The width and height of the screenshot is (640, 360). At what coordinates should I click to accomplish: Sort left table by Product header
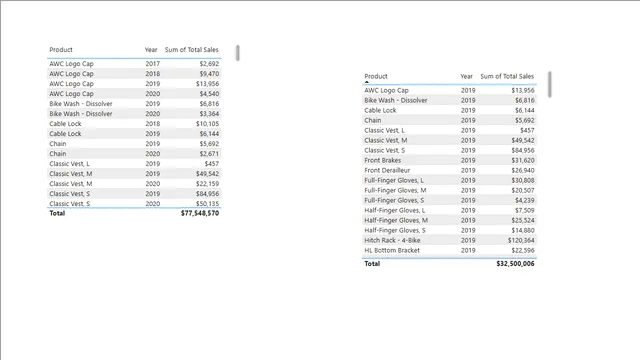[x=61, y=50]
